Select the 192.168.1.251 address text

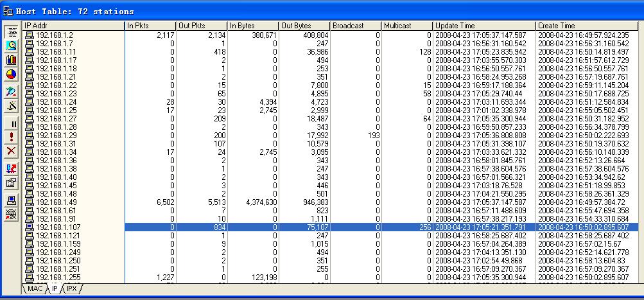58,269
